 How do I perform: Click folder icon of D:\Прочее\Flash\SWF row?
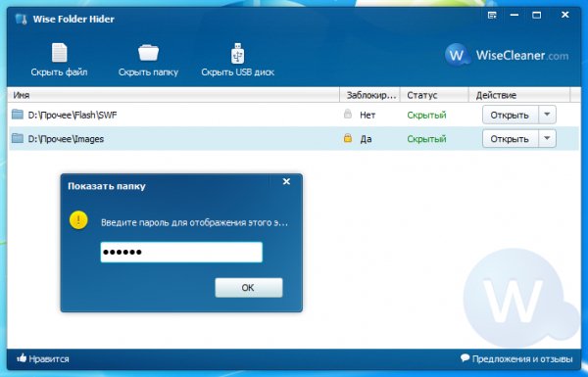pos(18,115)
